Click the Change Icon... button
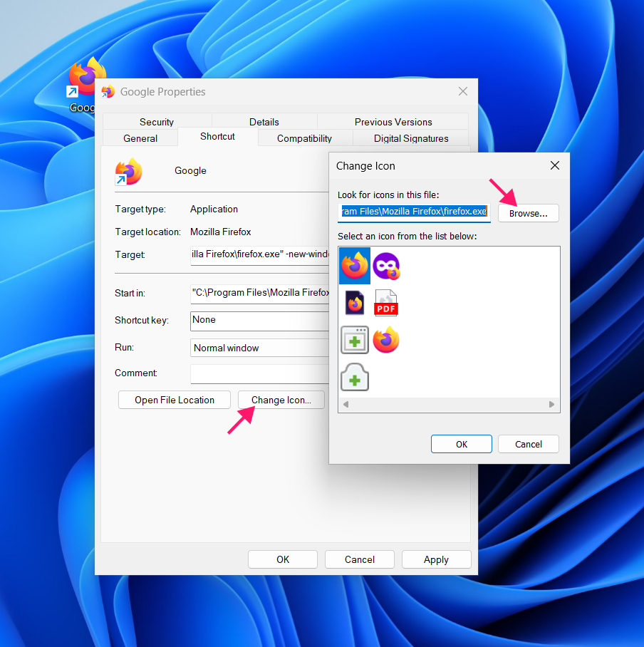The height and width of the screenshot is (647, 644). 281,400
